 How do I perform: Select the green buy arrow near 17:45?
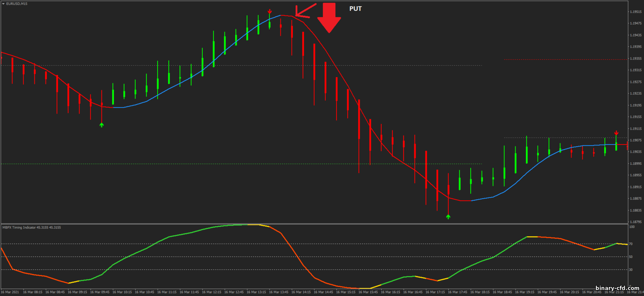(448, 217)
